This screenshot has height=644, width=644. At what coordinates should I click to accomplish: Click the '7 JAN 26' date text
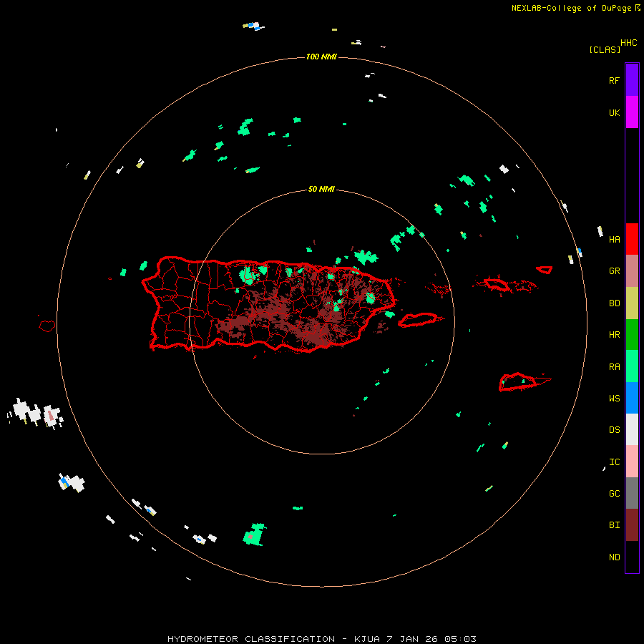click(413, 639)
